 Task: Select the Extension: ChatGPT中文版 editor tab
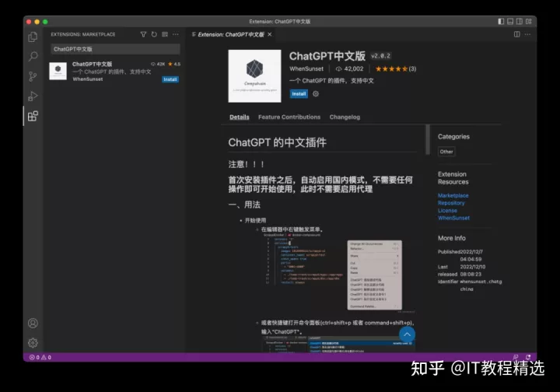pos(232,34)
